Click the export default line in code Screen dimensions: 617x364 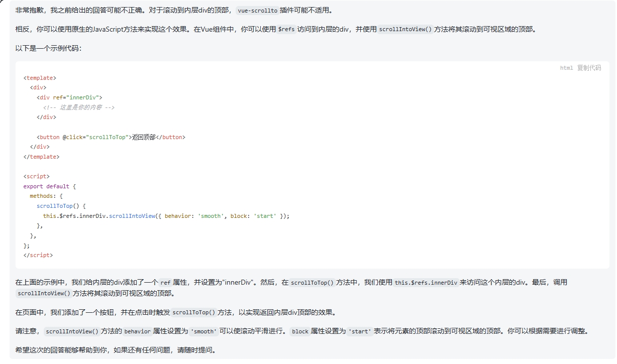pyautogui.click(x=49, y=186)
